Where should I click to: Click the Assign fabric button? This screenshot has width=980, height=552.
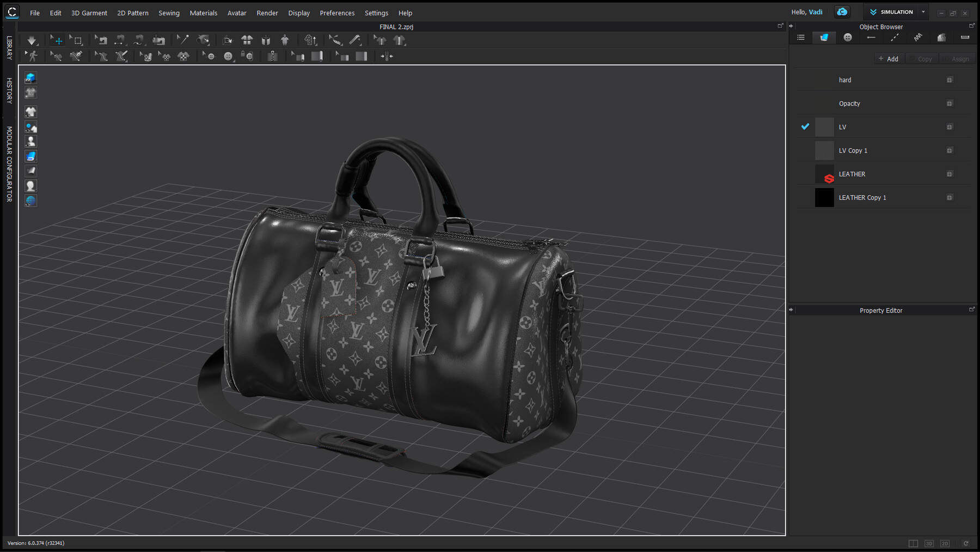[957, 59]
